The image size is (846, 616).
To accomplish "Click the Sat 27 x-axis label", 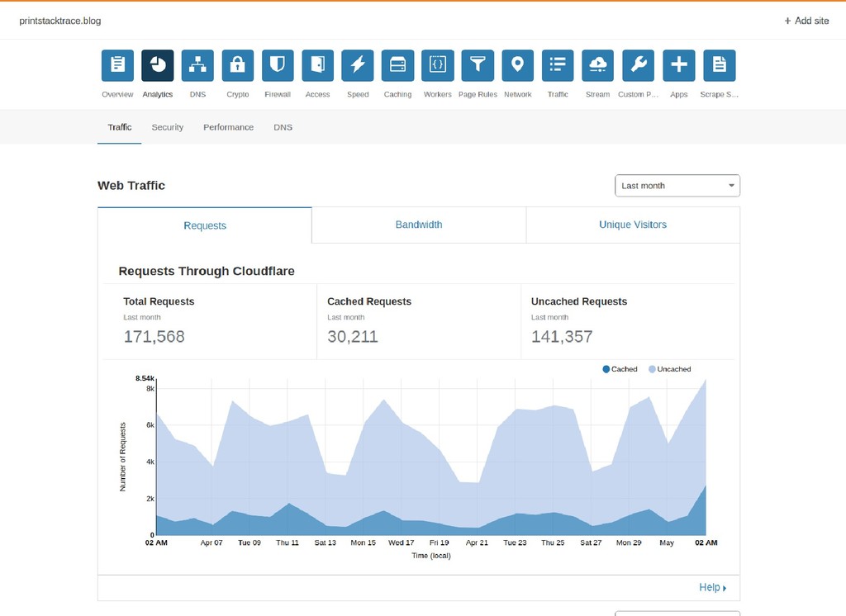I will (591, 543).
